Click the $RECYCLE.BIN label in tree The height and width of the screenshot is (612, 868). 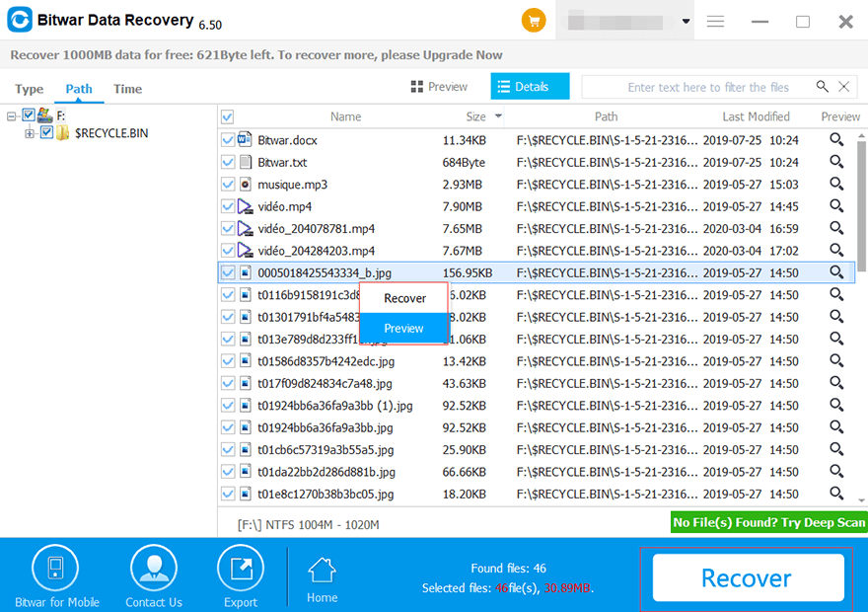click(111, 133)
